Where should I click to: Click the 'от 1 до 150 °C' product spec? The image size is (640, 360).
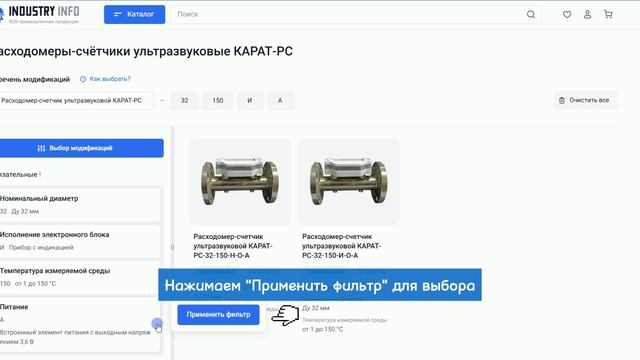tap(322, 329)
